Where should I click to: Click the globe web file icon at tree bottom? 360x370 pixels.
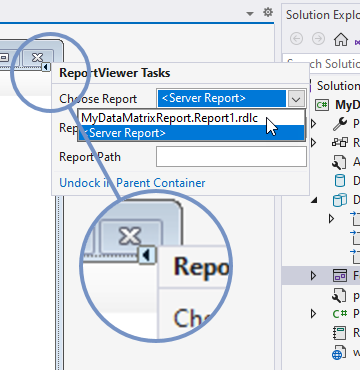coord(339,352)
